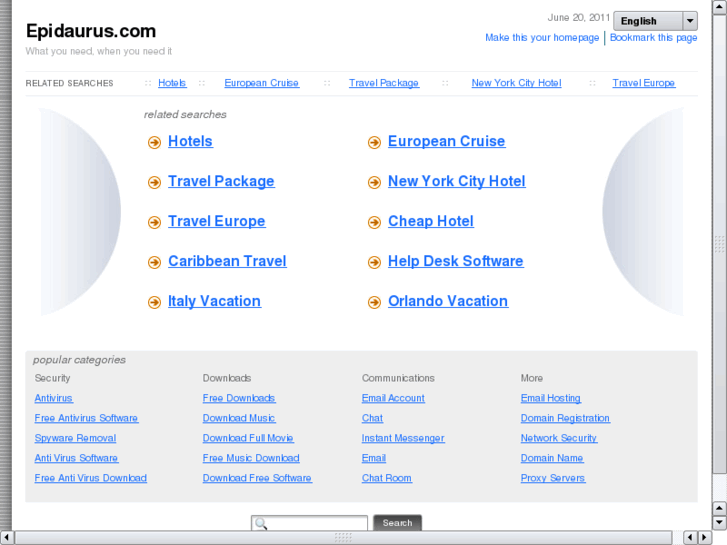The height and width of the screenshot is (545, 727).
Task: Open Free Antivirus Software link
Action: click(86, 418)
